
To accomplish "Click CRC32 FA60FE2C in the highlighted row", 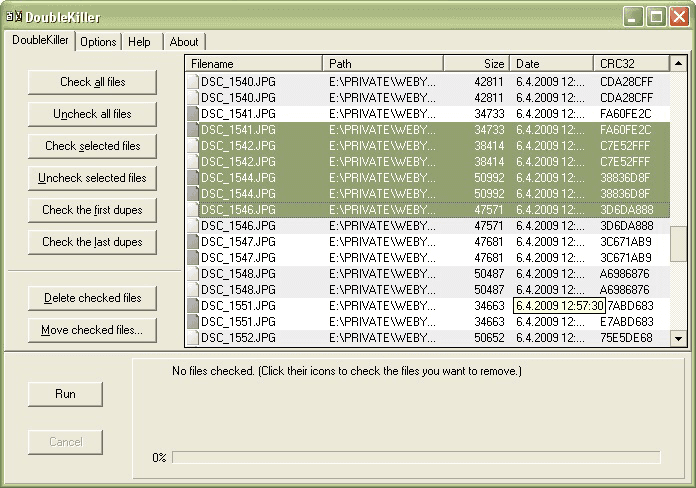I will 625,130.
